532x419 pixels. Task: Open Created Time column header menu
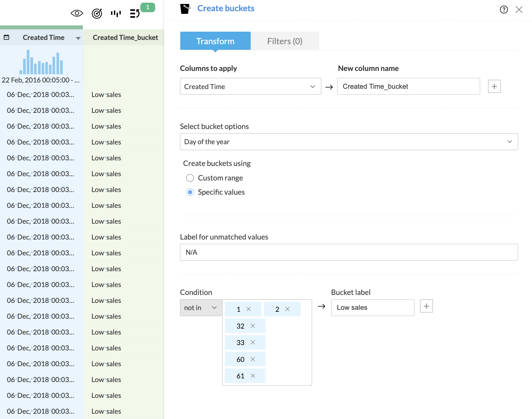(x=78, y=38)
